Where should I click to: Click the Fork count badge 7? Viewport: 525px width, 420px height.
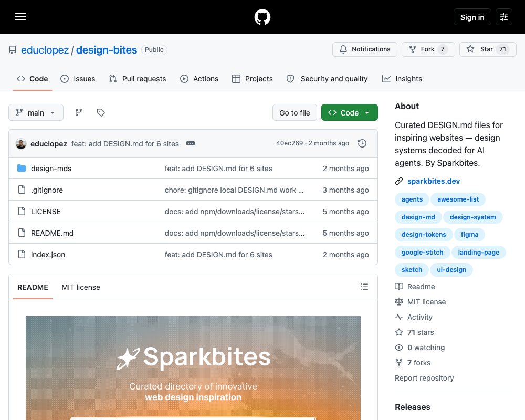click(x=443, y=49)
